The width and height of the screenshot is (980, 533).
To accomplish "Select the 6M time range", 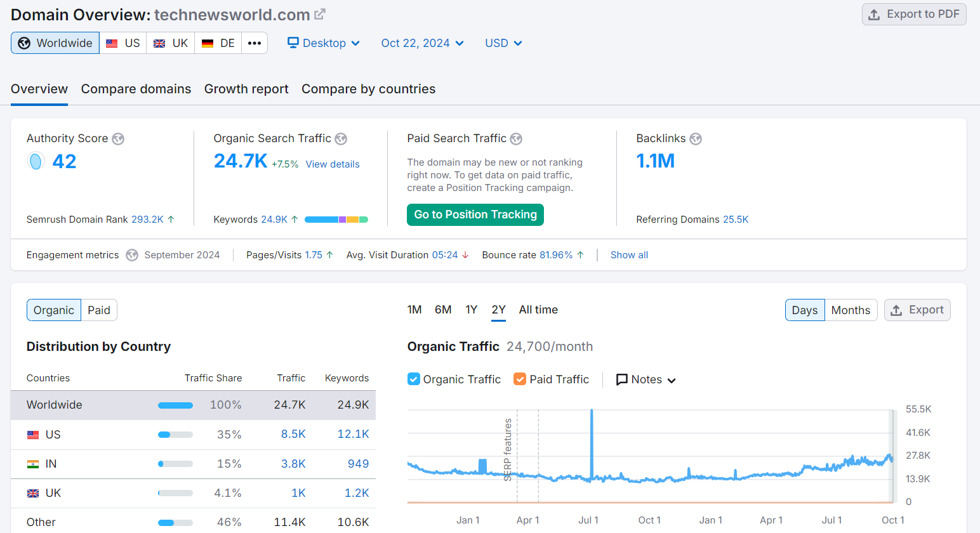I will pyautogui.click(x=443, y=310).
